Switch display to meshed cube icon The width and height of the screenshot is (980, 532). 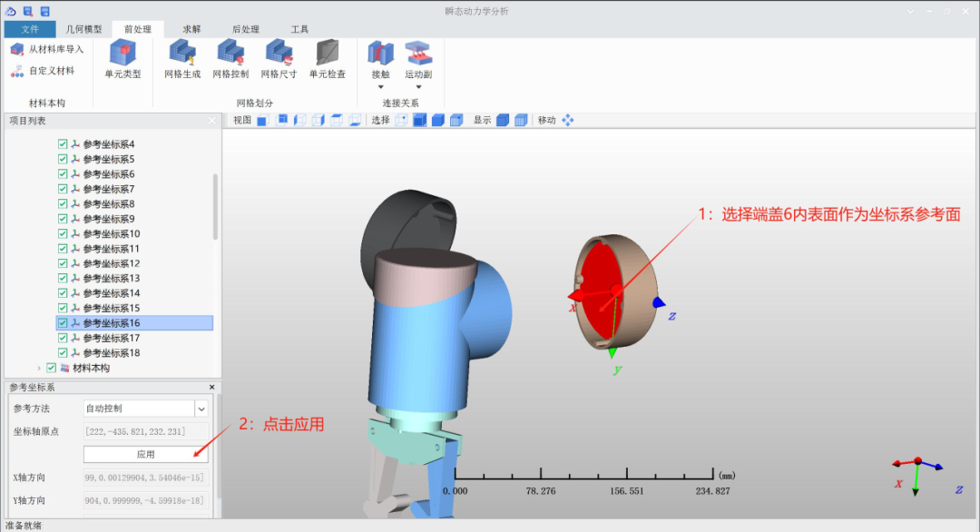click(x=521, y=120)
